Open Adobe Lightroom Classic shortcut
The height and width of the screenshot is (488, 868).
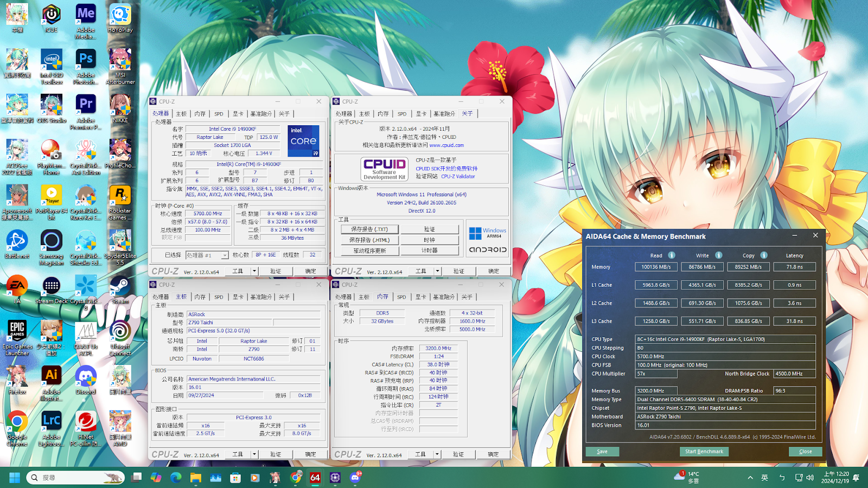pos(51,428)
